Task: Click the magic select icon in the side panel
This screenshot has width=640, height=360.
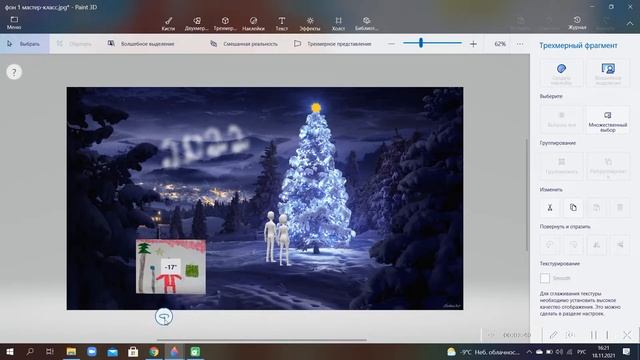Action: (608, 73)
